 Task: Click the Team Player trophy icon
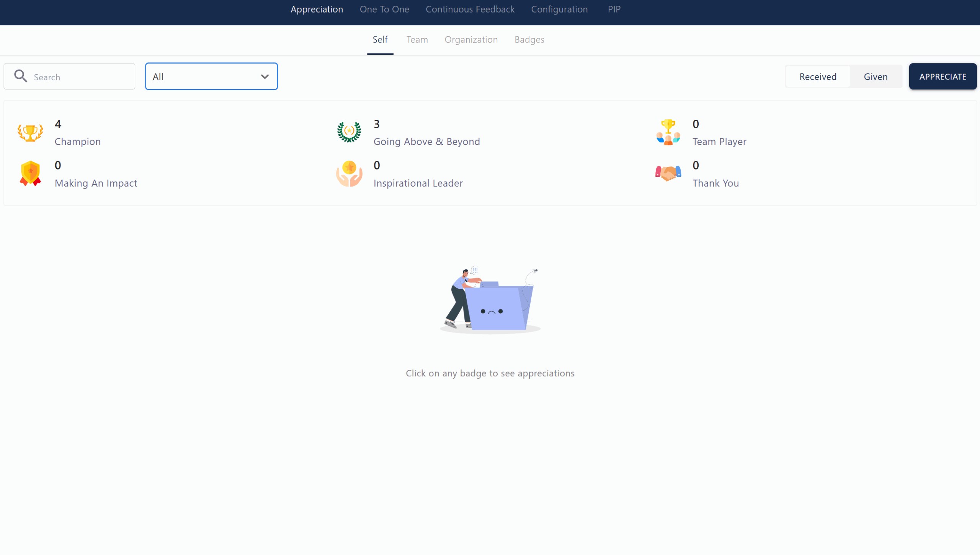click(668, 132)
